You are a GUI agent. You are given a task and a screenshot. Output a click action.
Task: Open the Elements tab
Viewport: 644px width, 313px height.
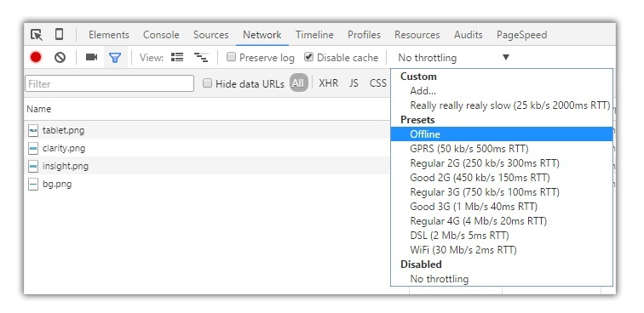(109, 35)
